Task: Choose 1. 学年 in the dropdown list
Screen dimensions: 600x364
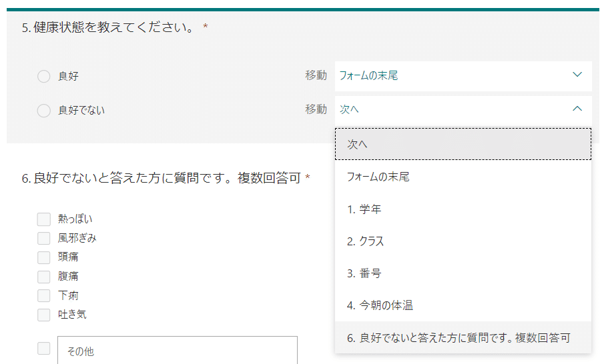Action: point(463,209)
